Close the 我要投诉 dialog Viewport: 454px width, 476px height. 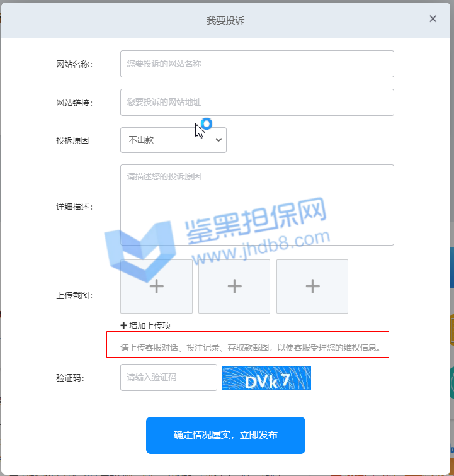coord(433,19)
